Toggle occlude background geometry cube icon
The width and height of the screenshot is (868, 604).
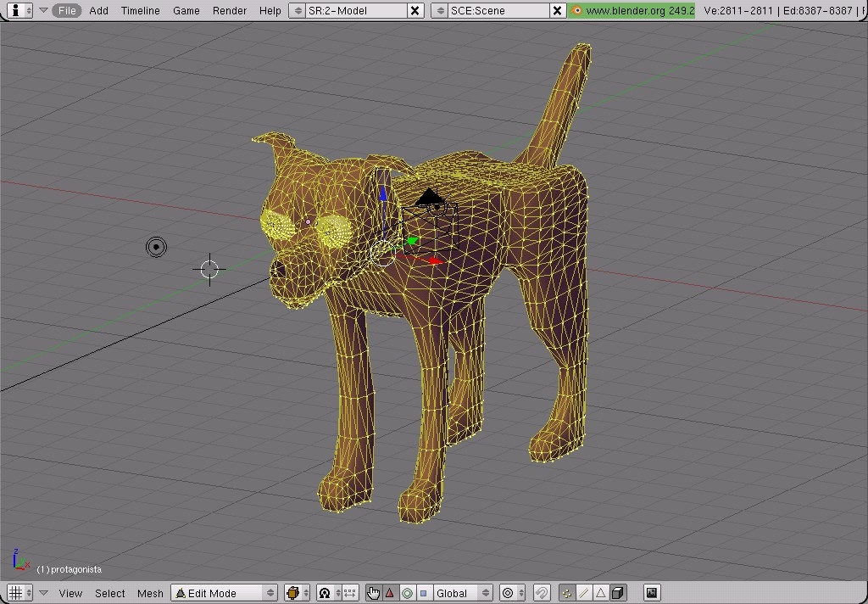(x=617, y=592)
